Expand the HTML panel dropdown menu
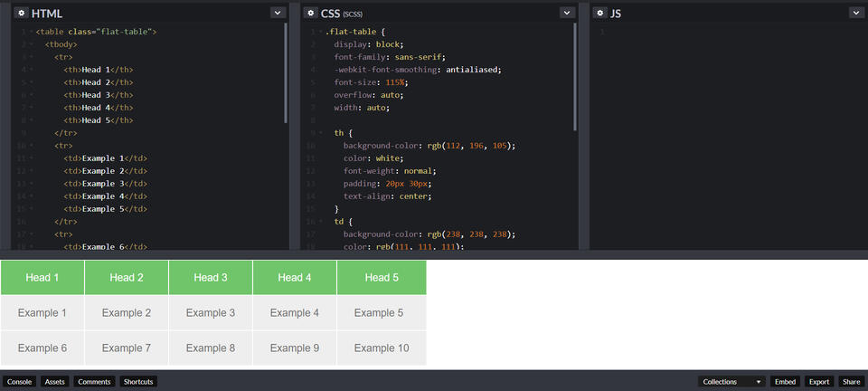 tap(278, 14)
